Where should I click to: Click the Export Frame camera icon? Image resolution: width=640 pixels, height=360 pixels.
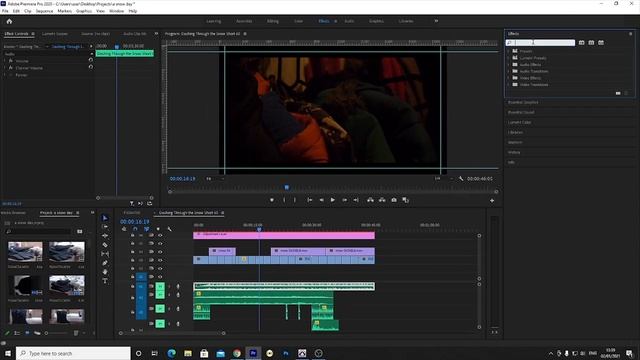(x=394, y=200)
